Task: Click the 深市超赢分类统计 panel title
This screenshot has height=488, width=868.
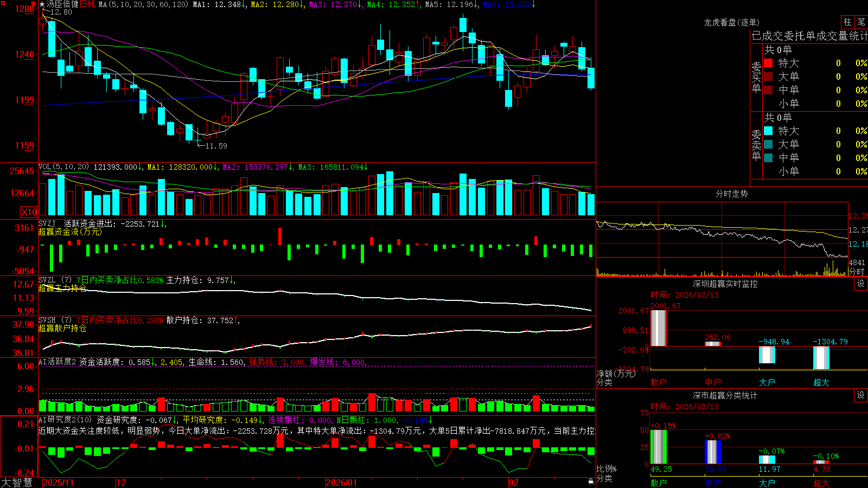Action: 725,395
